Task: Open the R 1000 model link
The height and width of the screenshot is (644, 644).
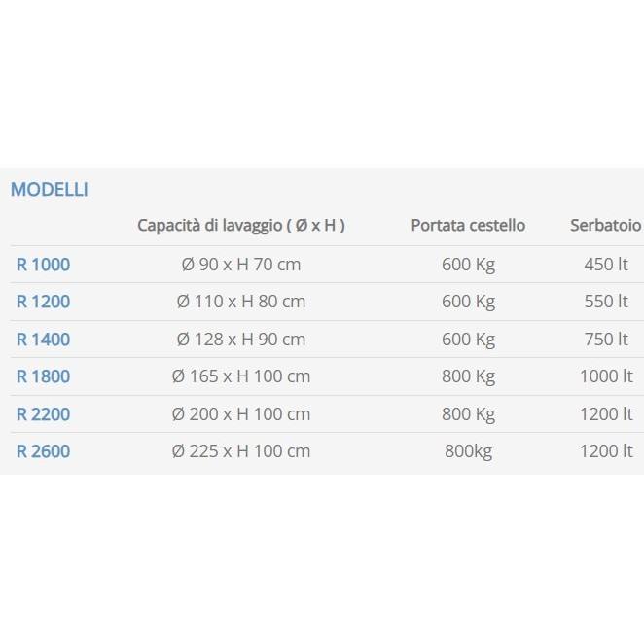Action: click(x=43, y=265)
